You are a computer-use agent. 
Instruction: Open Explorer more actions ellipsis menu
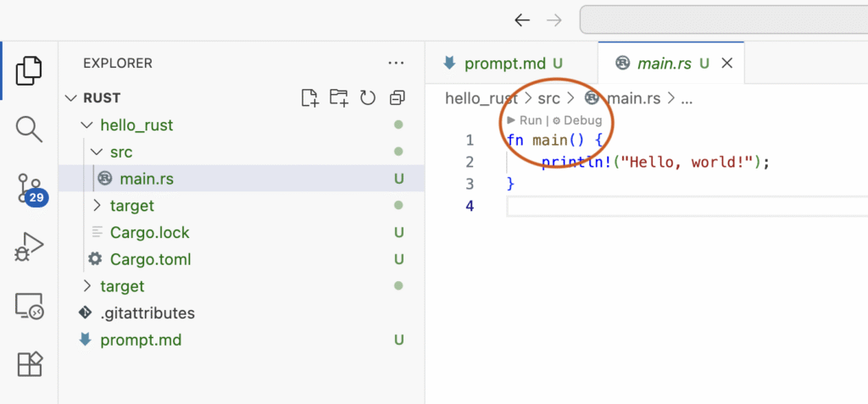click(396, 63)
